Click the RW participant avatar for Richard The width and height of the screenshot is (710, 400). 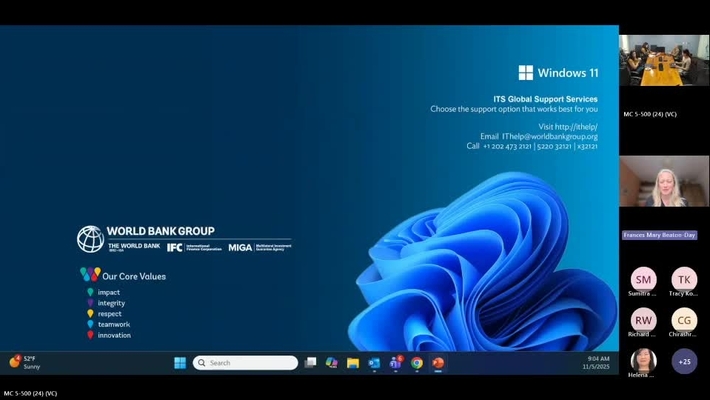(643, 320)
